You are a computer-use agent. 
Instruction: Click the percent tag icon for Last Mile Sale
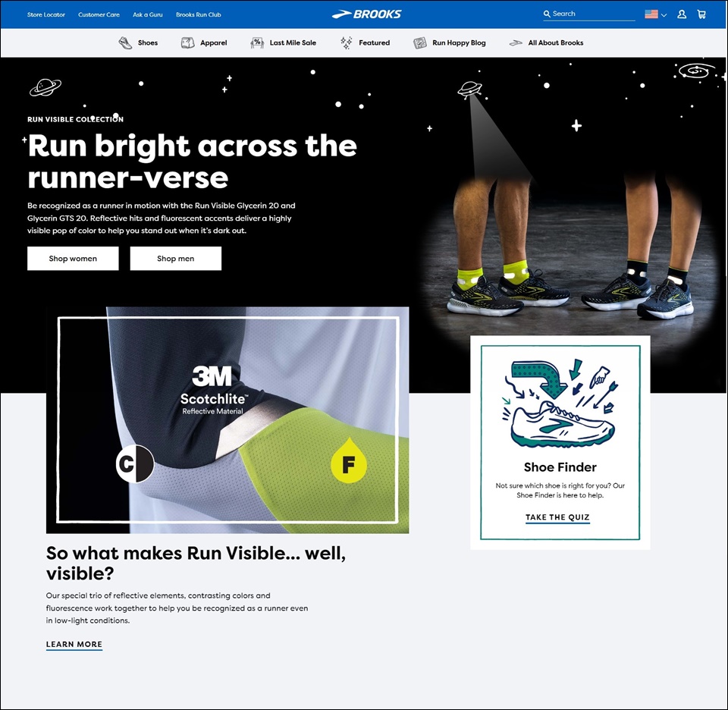[257, 42]
